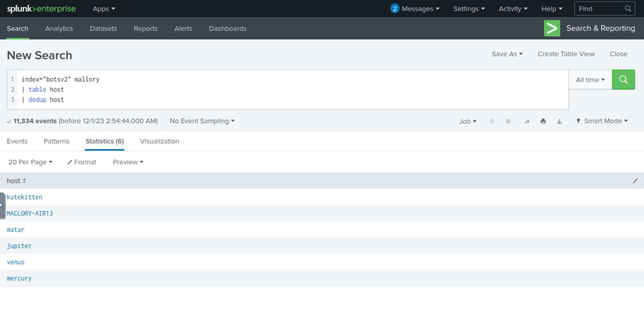Image resolution: width=644 pixels, height=317 pixels.
Task: Open the Job dropdown menu
Action: (x=468, y=121)
